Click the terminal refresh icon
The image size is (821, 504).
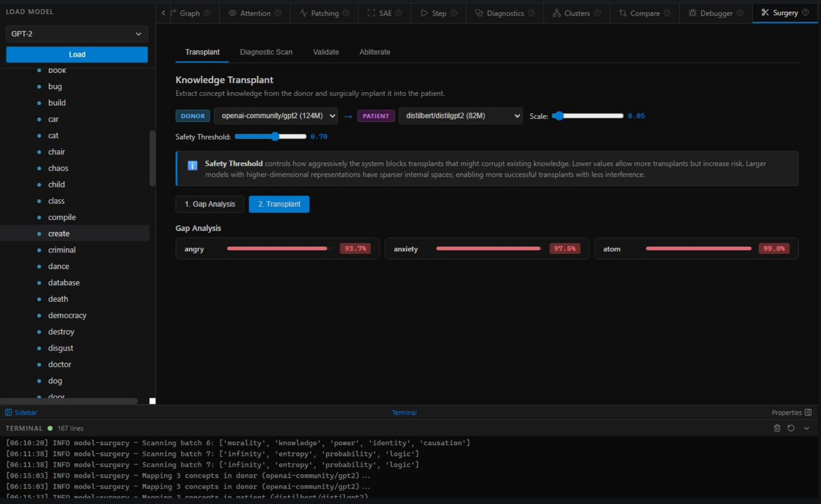(791, 428)
